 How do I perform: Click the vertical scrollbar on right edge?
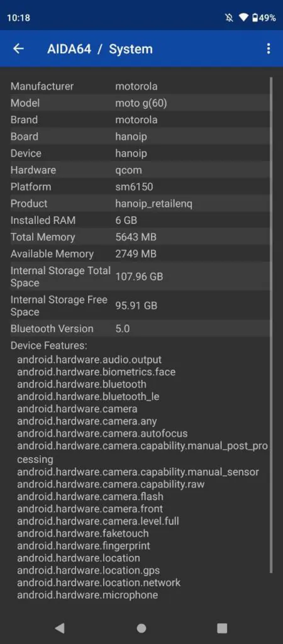coord(271,325)
